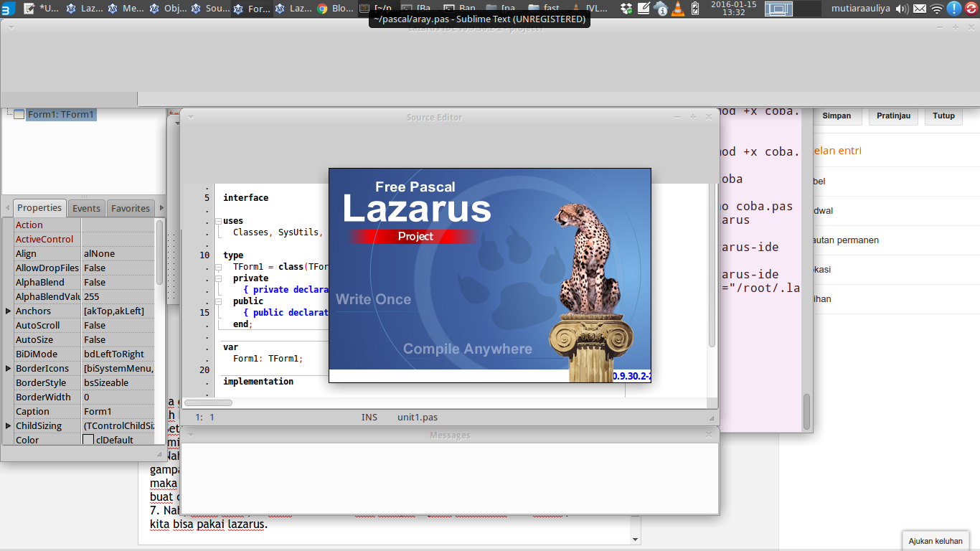The width and height of the screenshot is (980, 551).
Task: Click the AutoScroll value False
Action: [118, 325]
